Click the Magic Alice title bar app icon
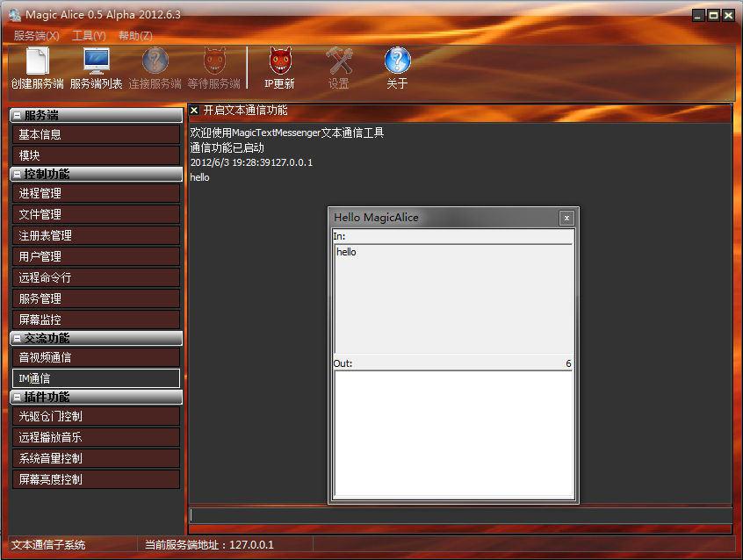The height and width of the screenshot is (560, 743). point(15,15)
